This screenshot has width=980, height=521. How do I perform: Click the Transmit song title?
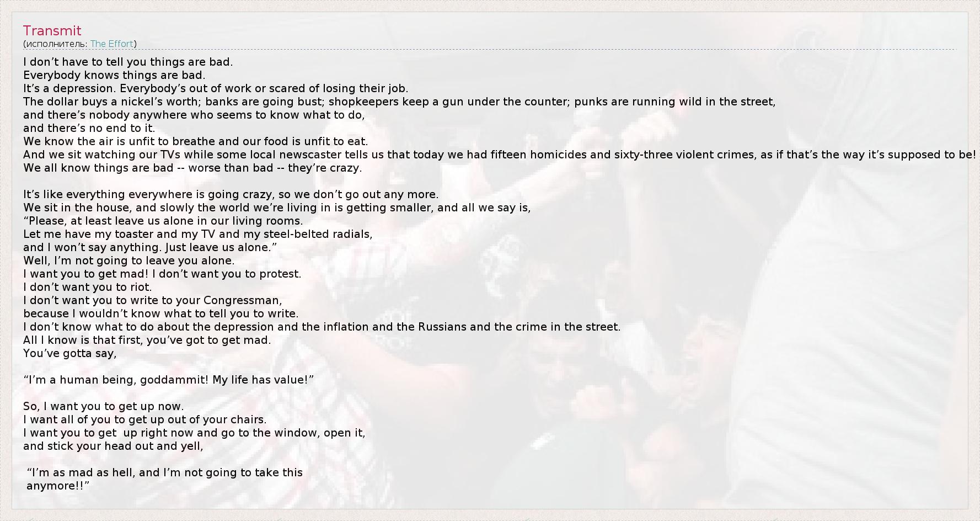(x=52, y=31)
